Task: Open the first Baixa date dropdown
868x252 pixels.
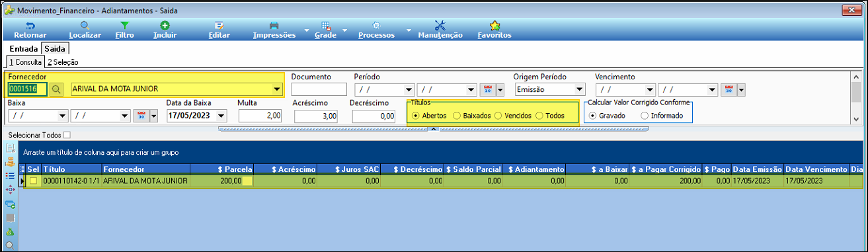Action: pyautogui.click(x=63, y=116)
